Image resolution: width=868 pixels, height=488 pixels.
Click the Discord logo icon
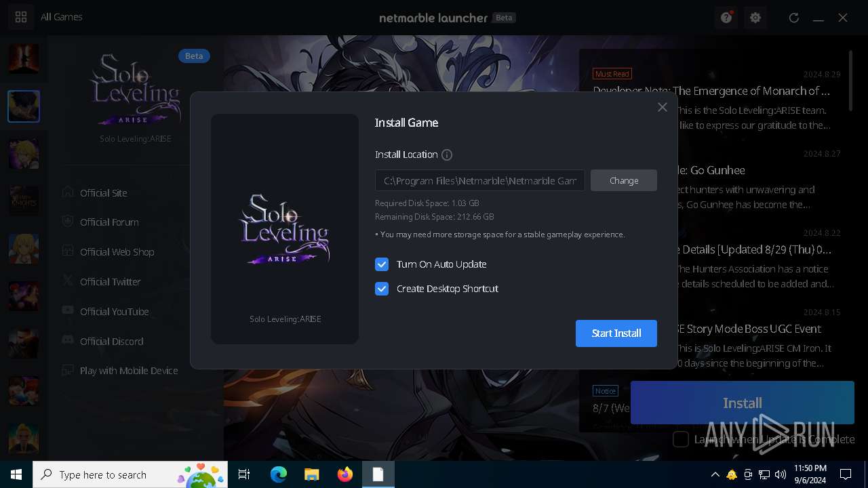pyautogui.click(x=68, y=340)
